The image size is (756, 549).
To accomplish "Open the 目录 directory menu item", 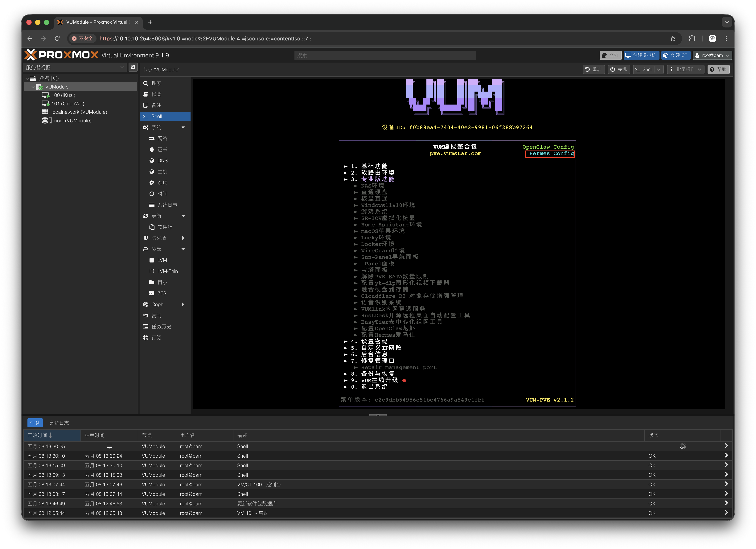I will 165,282.
